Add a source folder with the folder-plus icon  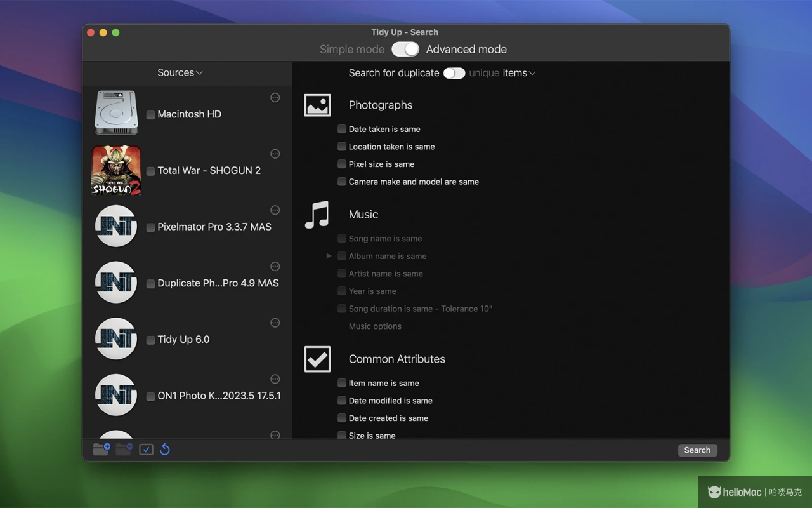pyautogui.click(x=101, y=449)
